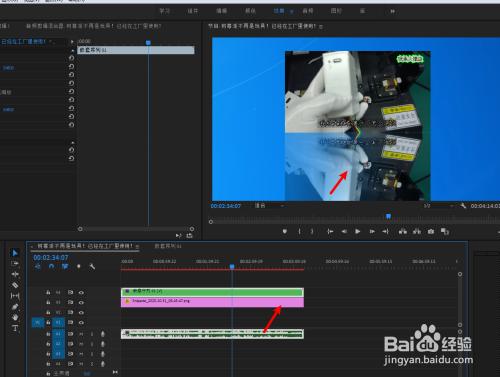Open the program monitor zoom level dropdown

[x=269, y=206]
